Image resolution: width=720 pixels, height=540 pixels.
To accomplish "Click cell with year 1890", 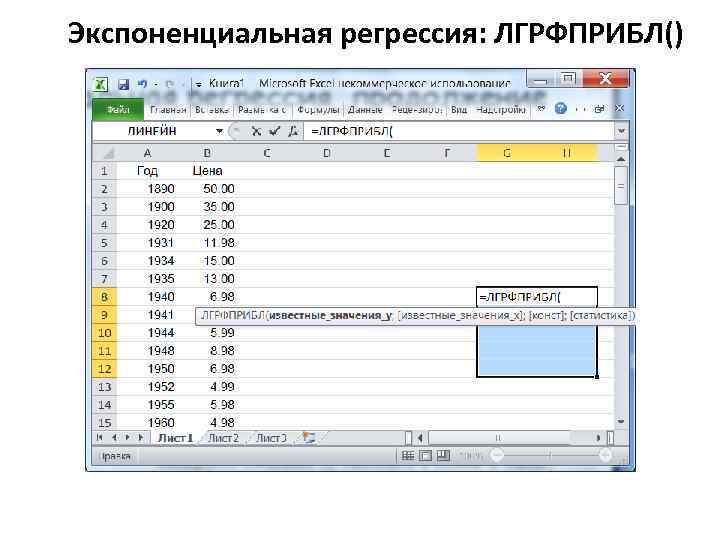I will click(147, 189).
